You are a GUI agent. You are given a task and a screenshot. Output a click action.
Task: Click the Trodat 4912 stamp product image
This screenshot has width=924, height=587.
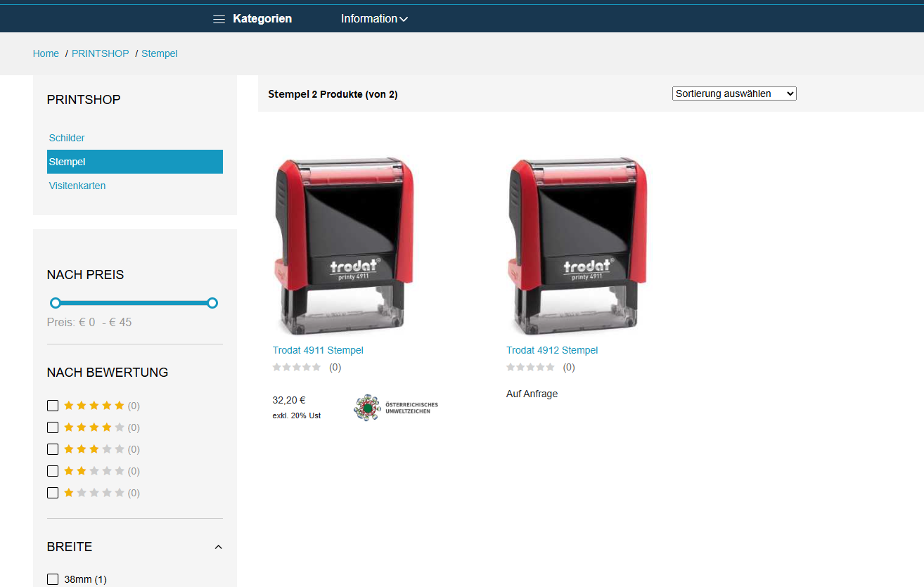[577, 247]
